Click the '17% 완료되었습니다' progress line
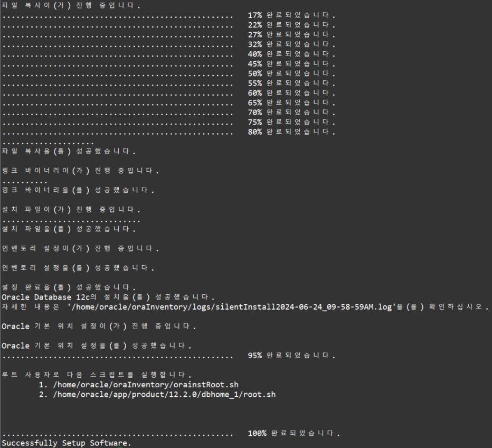 [x=168, y=15]
